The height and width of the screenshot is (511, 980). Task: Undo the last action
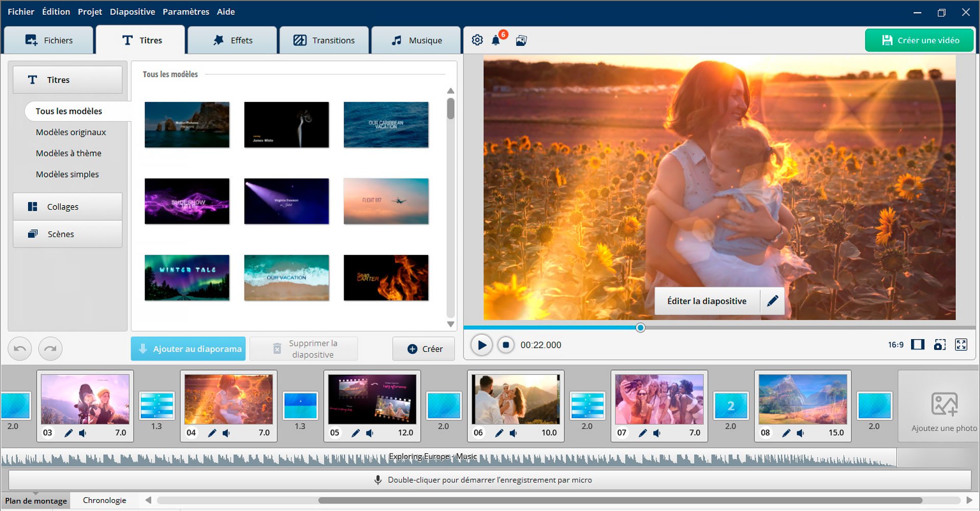(x=19, y=348)
